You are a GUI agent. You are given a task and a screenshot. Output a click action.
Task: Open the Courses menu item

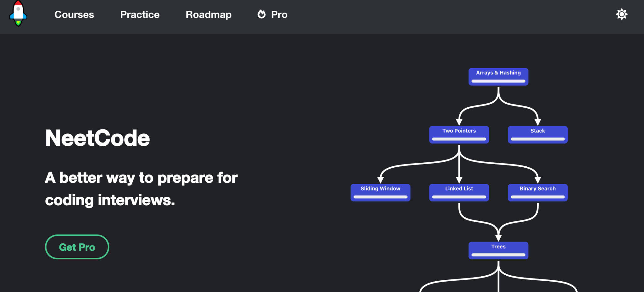pyautogui.click(x=74, y=14)
